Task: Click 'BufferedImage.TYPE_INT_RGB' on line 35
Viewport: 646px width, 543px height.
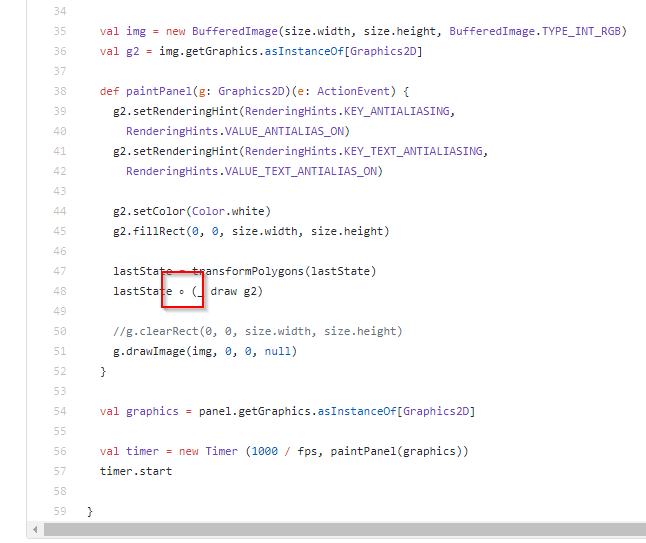Action: (x=535, y=32)
